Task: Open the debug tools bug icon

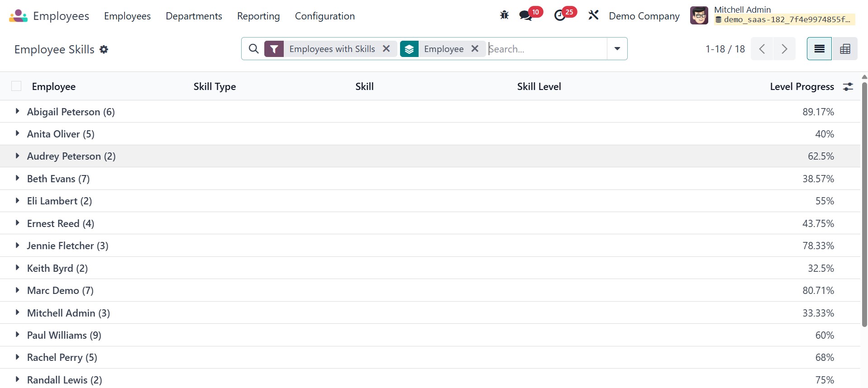Action: tap(504, 15)
